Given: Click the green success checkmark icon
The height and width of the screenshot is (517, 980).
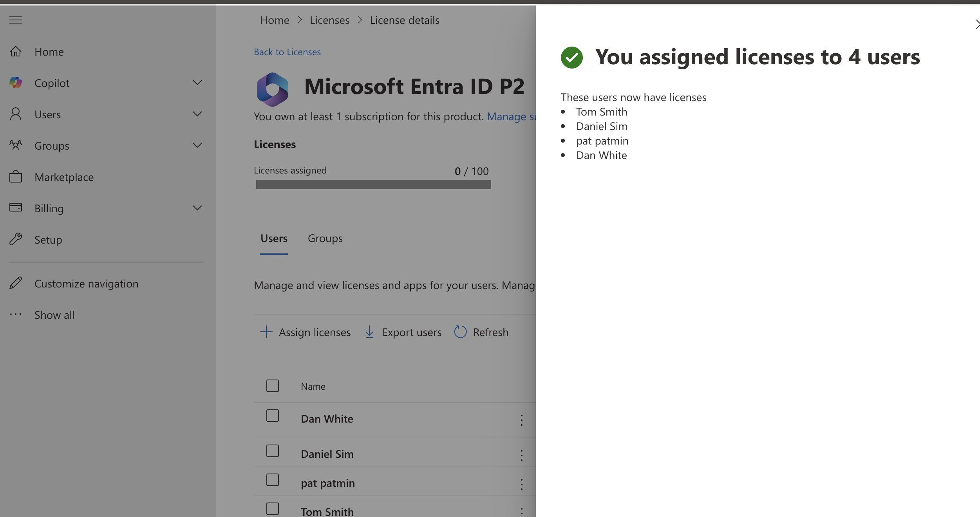Looking at the screenshot, I should [572, 58].
